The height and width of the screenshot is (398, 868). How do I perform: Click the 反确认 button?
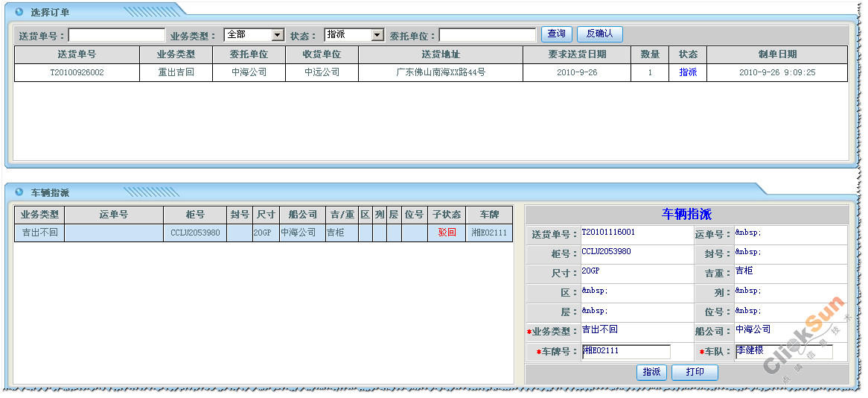click(x=599, y=34)
